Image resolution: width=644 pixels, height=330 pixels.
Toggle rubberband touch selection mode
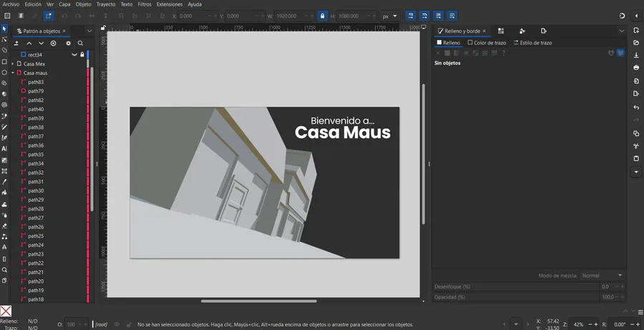coord(49,16)
